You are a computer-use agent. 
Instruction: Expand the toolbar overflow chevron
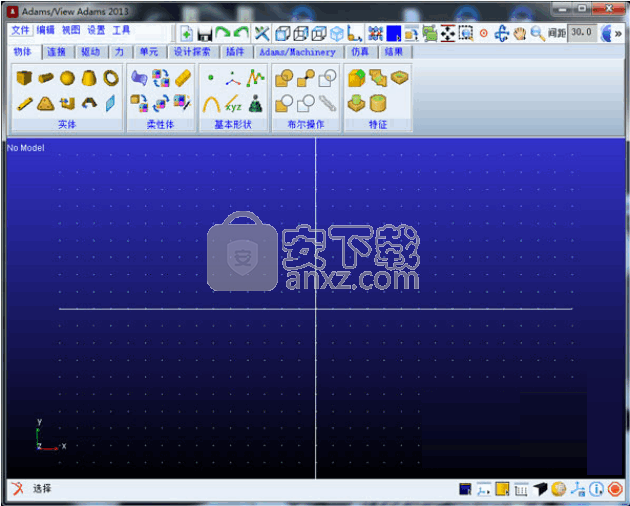pyautogui.click(x=618, y=34)
